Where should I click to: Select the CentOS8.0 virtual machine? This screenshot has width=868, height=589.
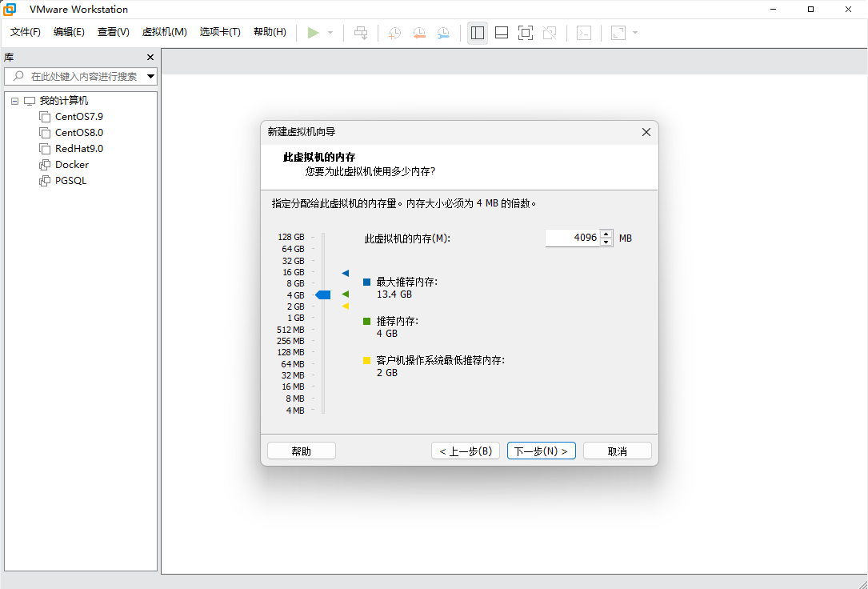[x=79, y=133]
